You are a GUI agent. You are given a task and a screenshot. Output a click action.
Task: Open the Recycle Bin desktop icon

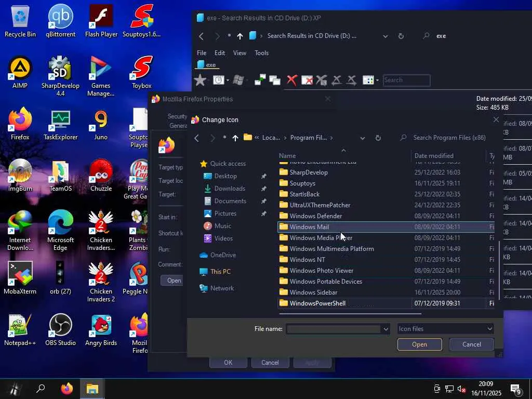click(20, 20)
